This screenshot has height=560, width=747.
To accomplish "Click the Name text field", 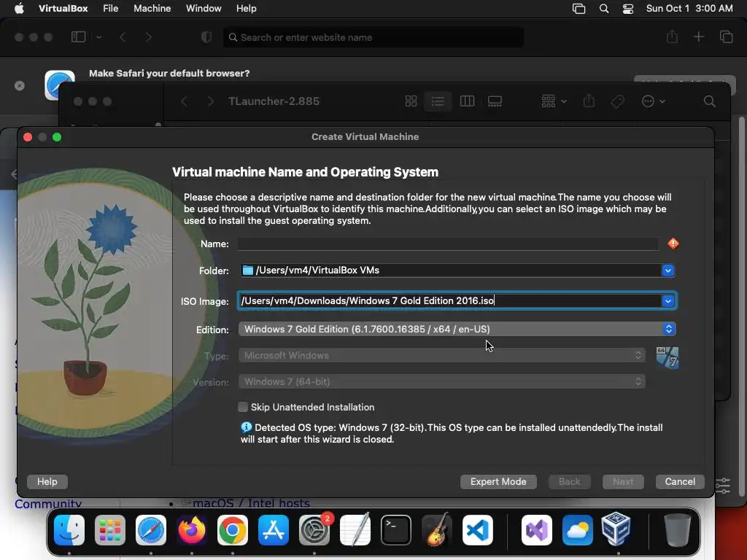I will pyautogui.click(x=449, y=244).
